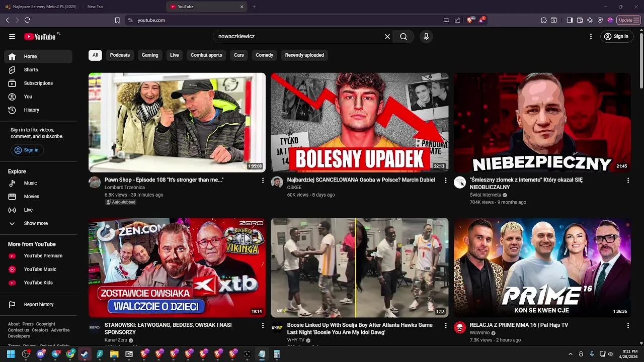Screen dimensions: 644x362
Task: Open the Lombard Trzebnica channel link
Action: point(124,188)
